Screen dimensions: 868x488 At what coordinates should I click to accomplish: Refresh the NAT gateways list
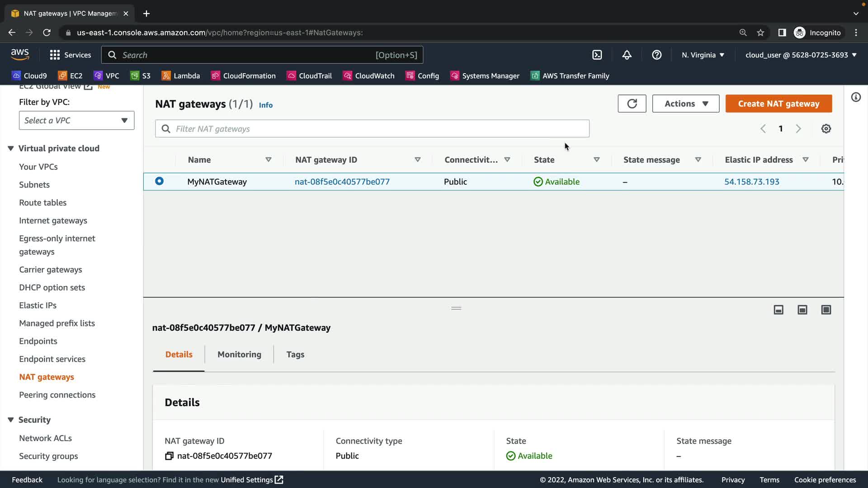point(632,103)
